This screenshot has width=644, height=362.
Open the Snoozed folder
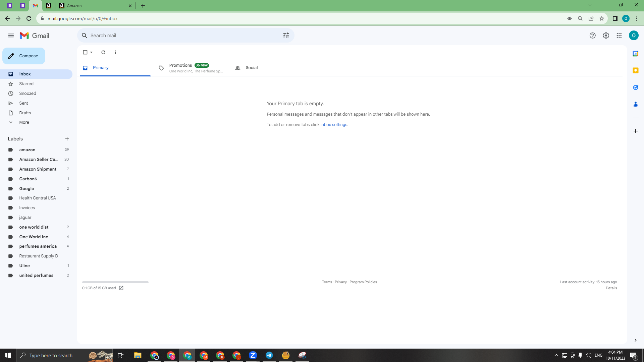tap(28, 94)
